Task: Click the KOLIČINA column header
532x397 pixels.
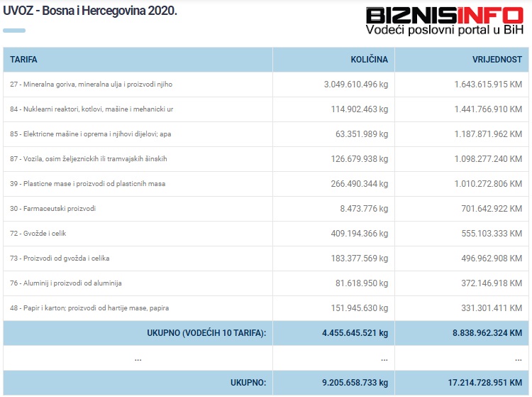Action: (x=369, y=60)
